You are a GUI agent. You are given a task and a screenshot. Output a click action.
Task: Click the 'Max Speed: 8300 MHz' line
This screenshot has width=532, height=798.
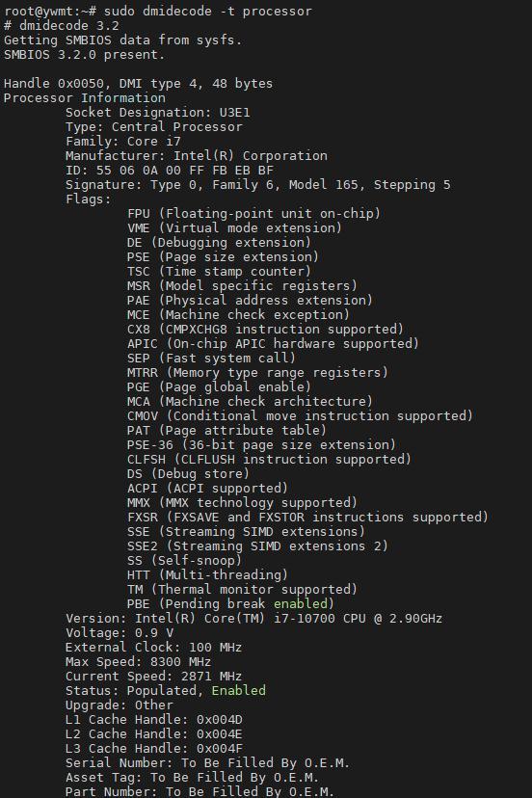tap(139, 661)
